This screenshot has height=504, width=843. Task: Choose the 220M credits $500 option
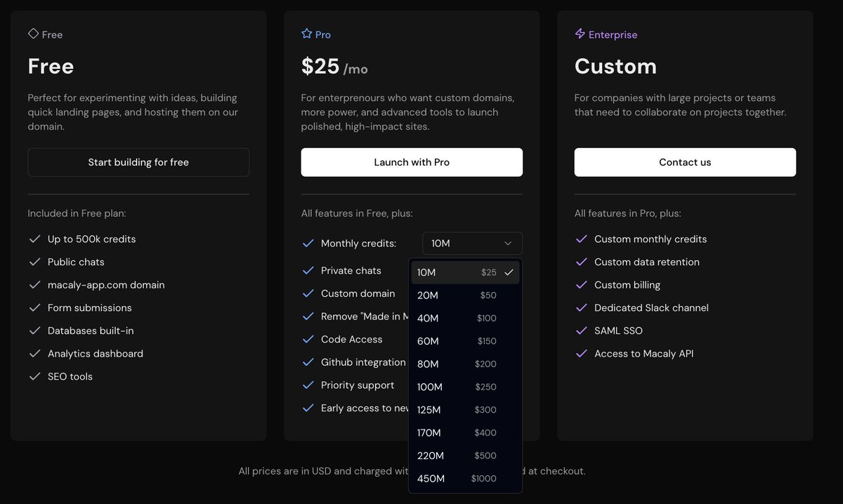point(465,456)
